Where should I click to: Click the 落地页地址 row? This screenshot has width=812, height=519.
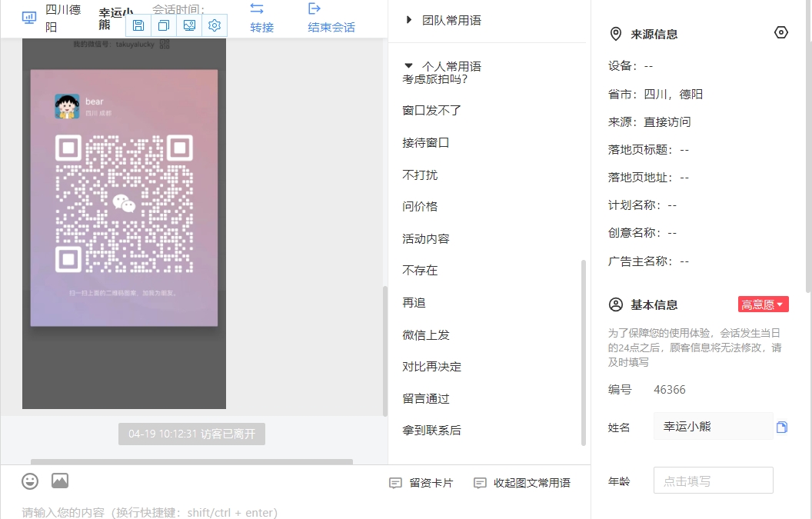[648, 178]
